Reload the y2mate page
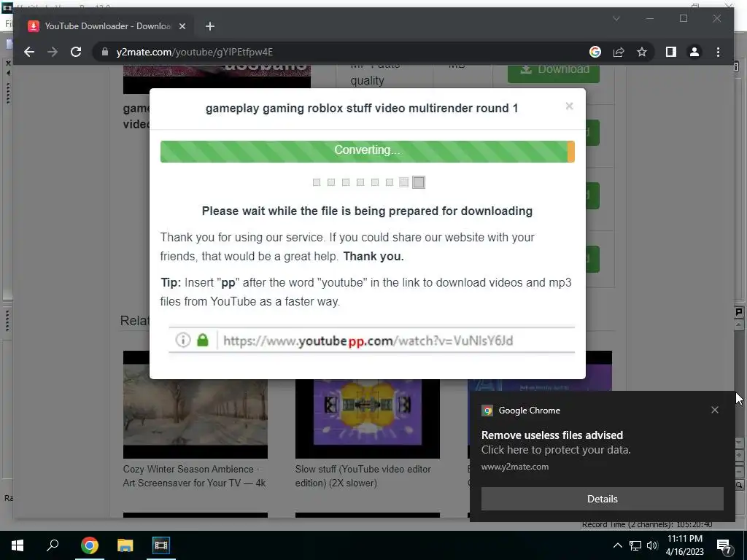Screen dimensions: 747x560 coord(76,52)
